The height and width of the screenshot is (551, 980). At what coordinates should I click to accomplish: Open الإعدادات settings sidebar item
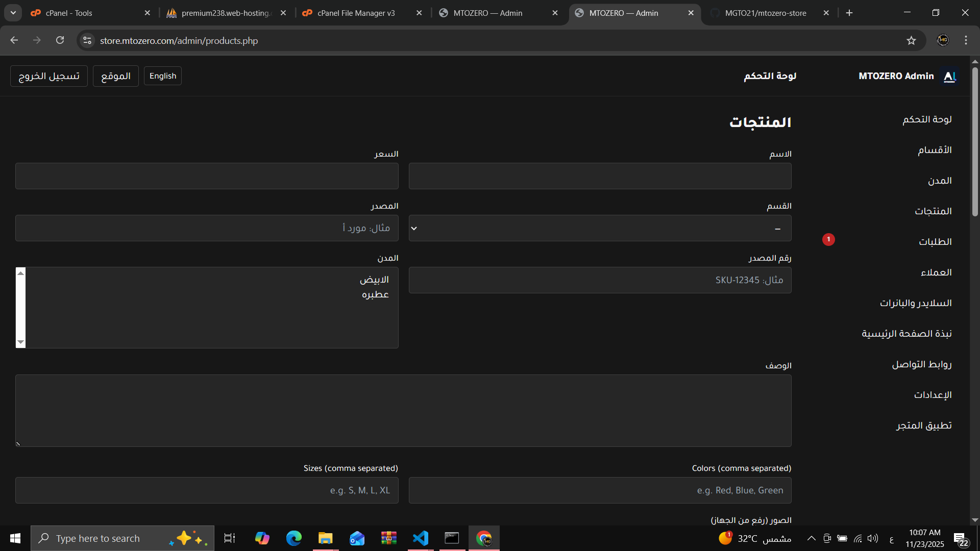point(933,395)
